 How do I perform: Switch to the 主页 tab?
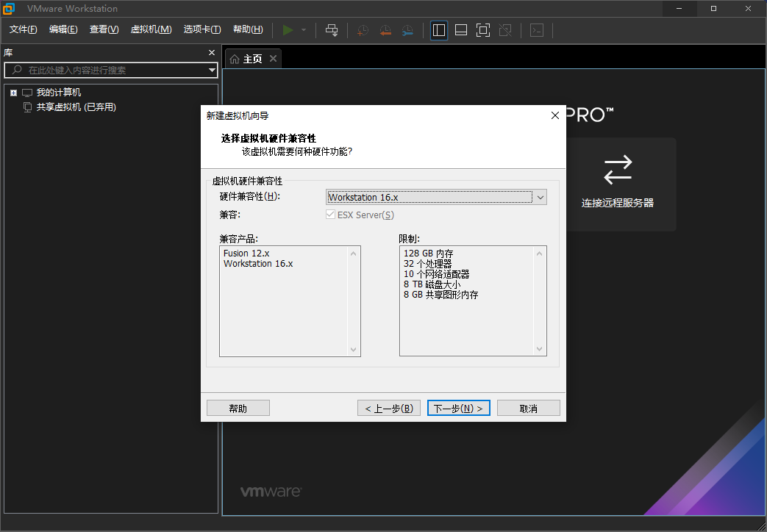coord(253,60)
